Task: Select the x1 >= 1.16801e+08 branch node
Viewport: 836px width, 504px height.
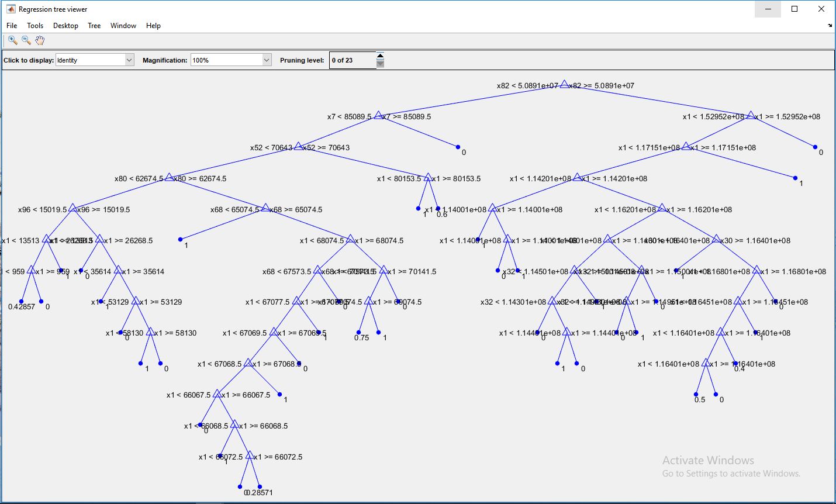Action: (x=757, y=271)
